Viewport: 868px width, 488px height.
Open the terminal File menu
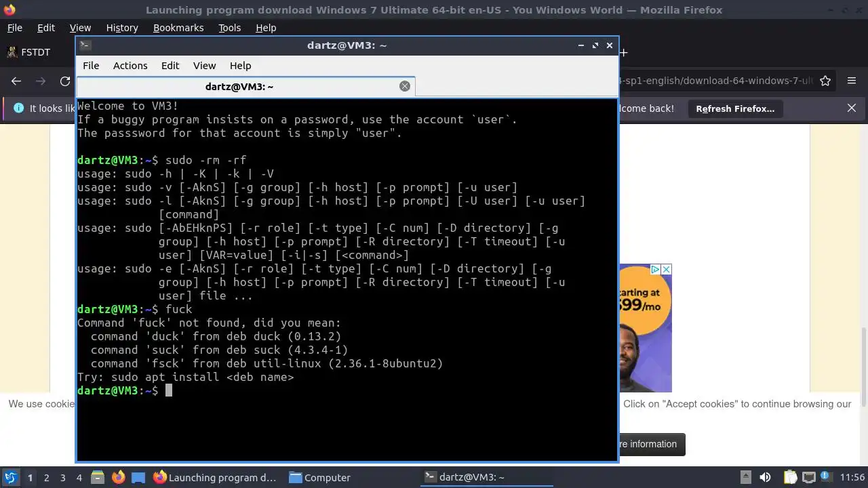(91, 66)
